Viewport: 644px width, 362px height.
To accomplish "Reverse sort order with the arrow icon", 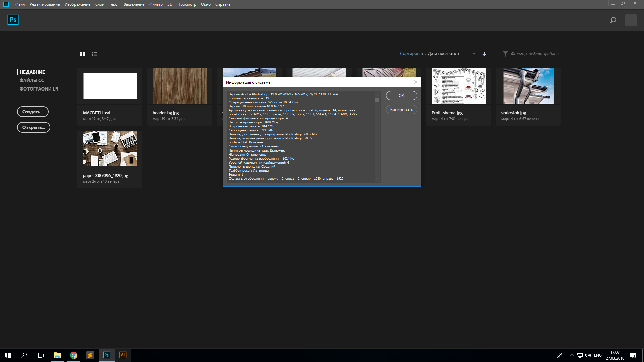I will coord(484,54).
